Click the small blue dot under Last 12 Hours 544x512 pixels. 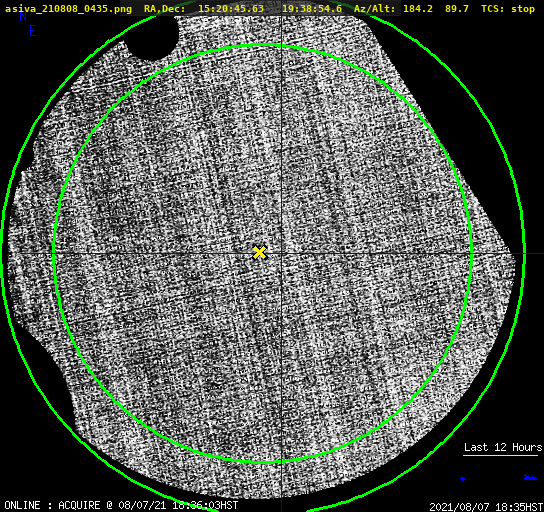pyautogui.click(x=462, y=479)
